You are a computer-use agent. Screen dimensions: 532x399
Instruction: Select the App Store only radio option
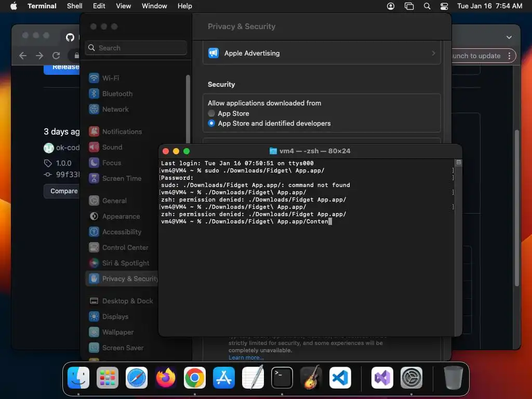(x=211, y=113)
